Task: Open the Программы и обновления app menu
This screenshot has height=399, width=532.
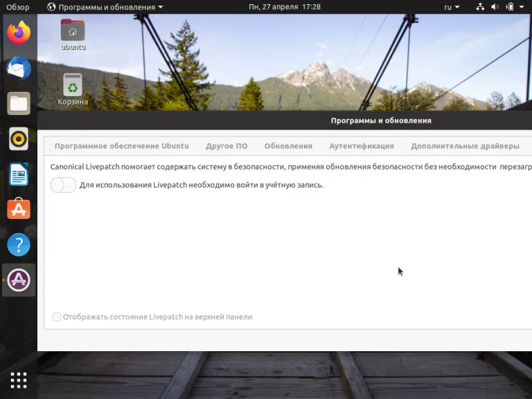Action: [105, 7]
